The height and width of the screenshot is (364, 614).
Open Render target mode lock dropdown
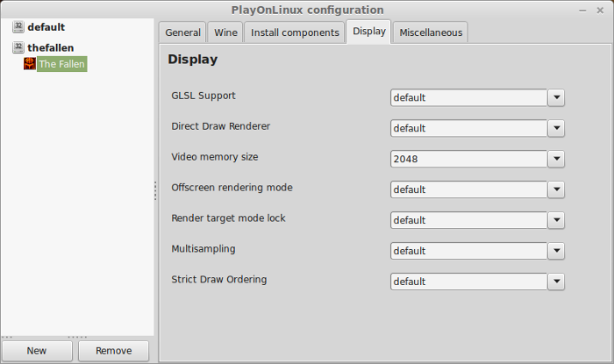click(556, 220)
